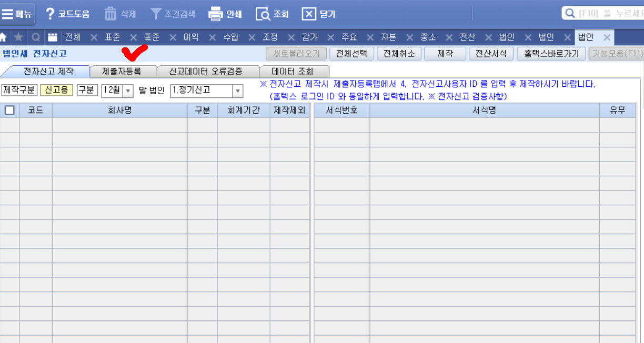Click the 코드 column header
The height and width of the screenshot is (343, 644).
click(36, 110)
